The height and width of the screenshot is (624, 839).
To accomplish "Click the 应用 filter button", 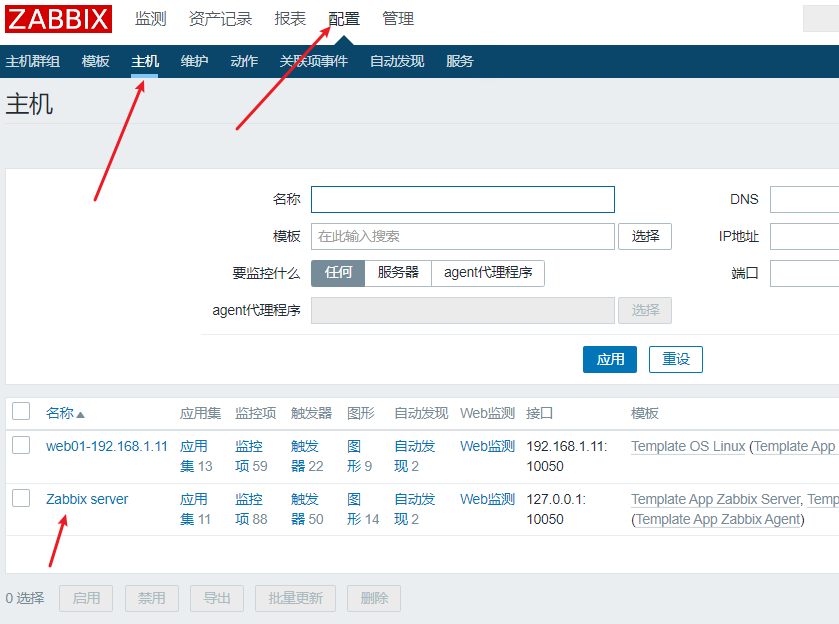I will 610,359.
